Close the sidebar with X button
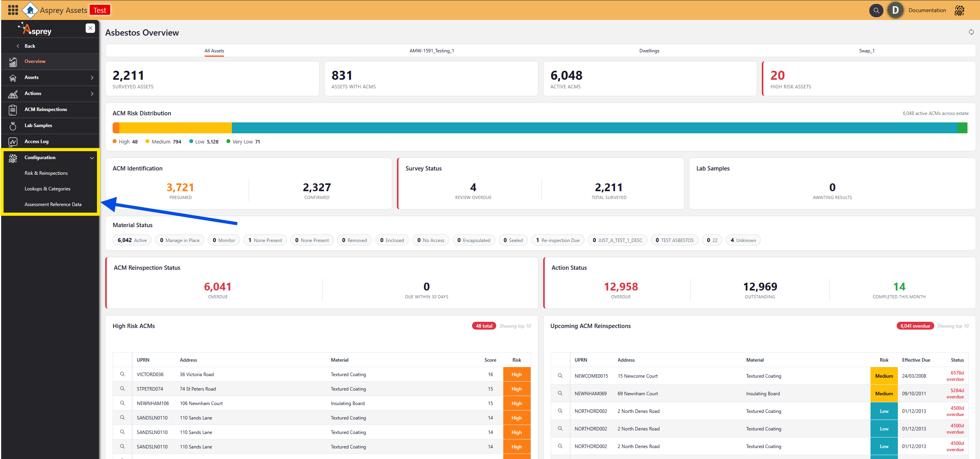Screen dimensions: 980x459 point(90,28)
